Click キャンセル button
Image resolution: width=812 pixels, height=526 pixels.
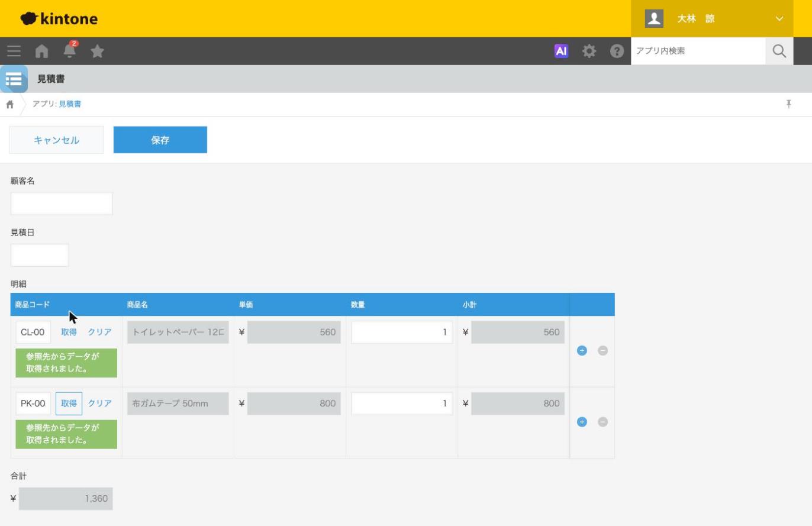[56, 140]
